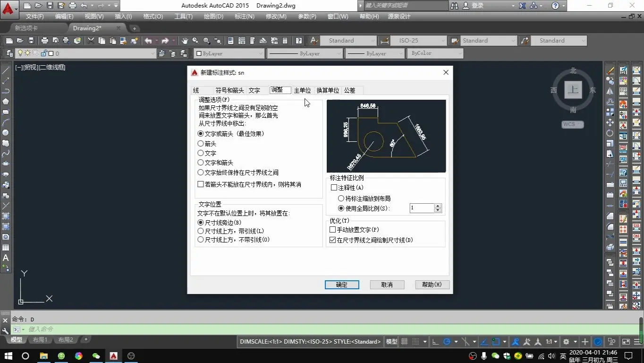This screenshot has height=363, width=644.
Task: Click the WeChat icon in the Windows taskbar
Action: [x=96, y=356]
